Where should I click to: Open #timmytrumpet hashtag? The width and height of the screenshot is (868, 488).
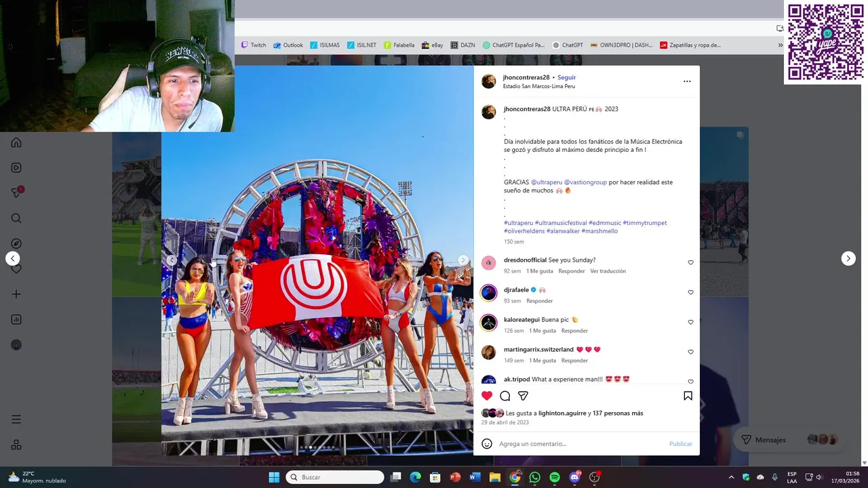click(644, 223)
